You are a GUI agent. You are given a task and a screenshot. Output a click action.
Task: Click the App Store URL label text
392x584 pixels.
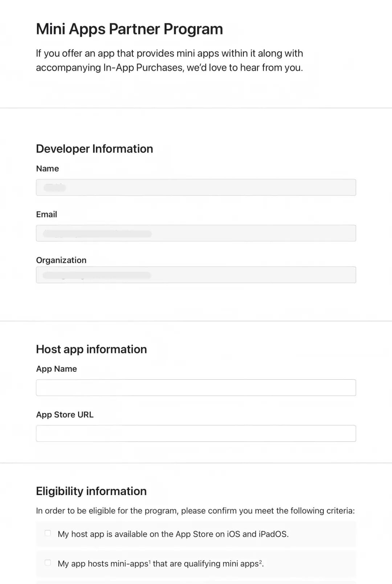pyautogui.click(x=65, y=414)
